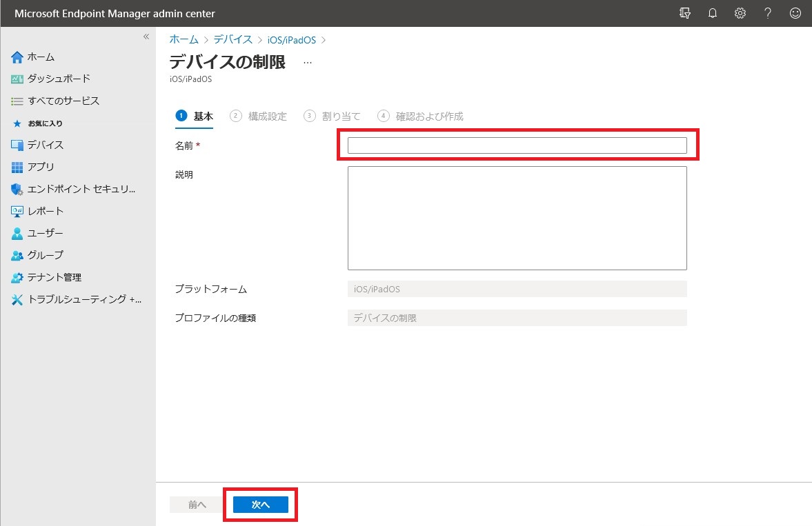
Task: Open アプリ in the sidebar
Action: [x=41, y=167]
